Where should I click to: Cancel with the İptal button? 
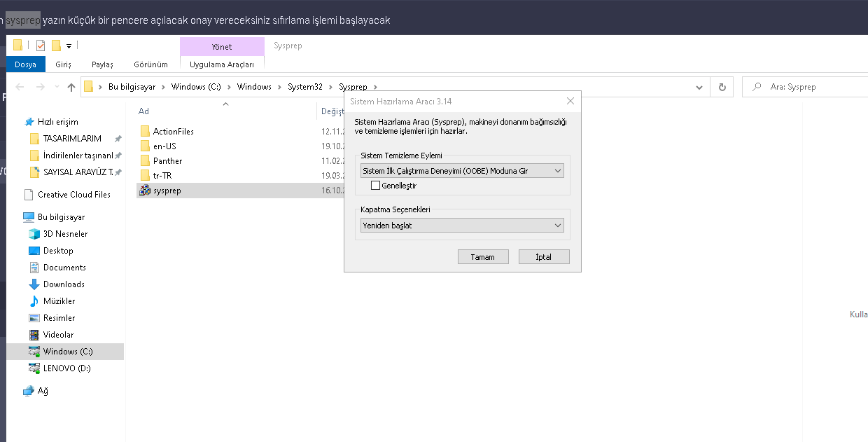point(544,257)
